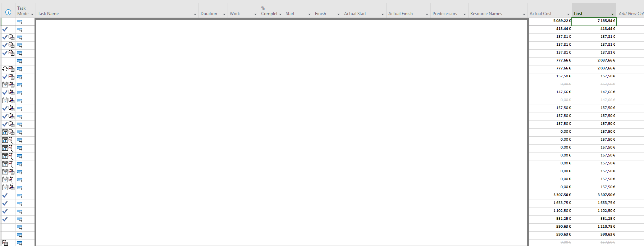The height and width of the screenshot is (246, 644).
Task: Open the Cost column dropdown arrow
Action: (612, 14)
